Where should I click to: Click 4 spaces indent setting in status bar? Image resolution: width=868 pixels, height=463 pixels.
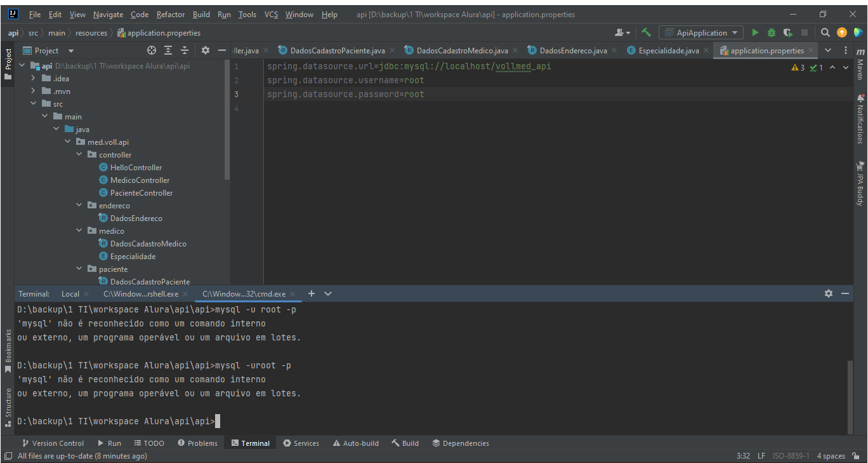[831, 455]
